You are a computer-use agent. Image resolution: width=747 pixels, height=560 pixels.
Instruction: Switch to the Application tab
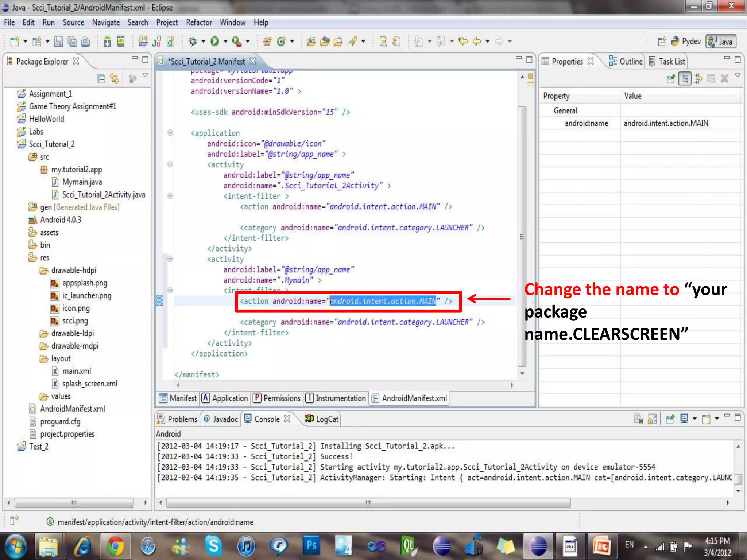(x=225, y=398)
